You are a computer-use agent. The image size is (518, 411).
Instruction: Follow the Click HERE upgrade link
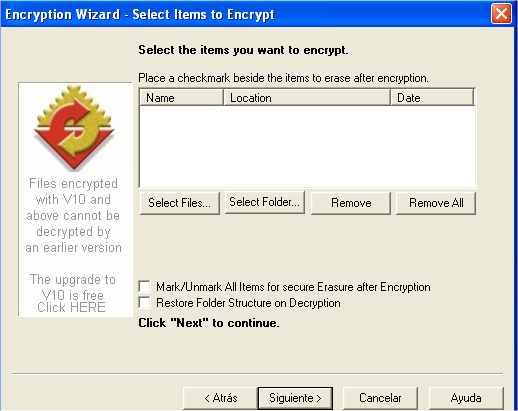coord(71,307)
